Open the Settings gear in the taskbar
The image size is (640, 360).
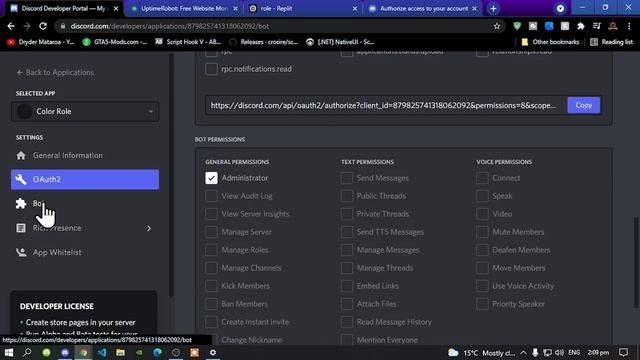(x=213, y=352)
